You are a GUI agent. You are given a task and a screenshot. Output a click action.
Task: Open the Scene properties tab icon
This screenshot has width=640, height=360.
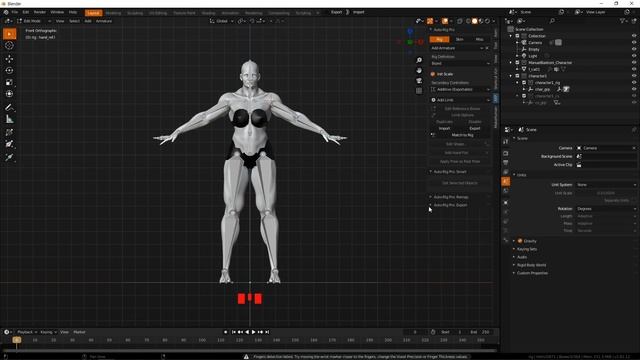click(506, 181)
